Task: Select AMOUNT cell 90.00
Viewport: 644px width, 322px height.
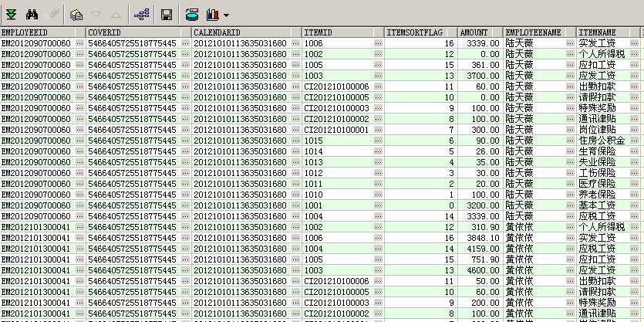Action: click(480, 141)
